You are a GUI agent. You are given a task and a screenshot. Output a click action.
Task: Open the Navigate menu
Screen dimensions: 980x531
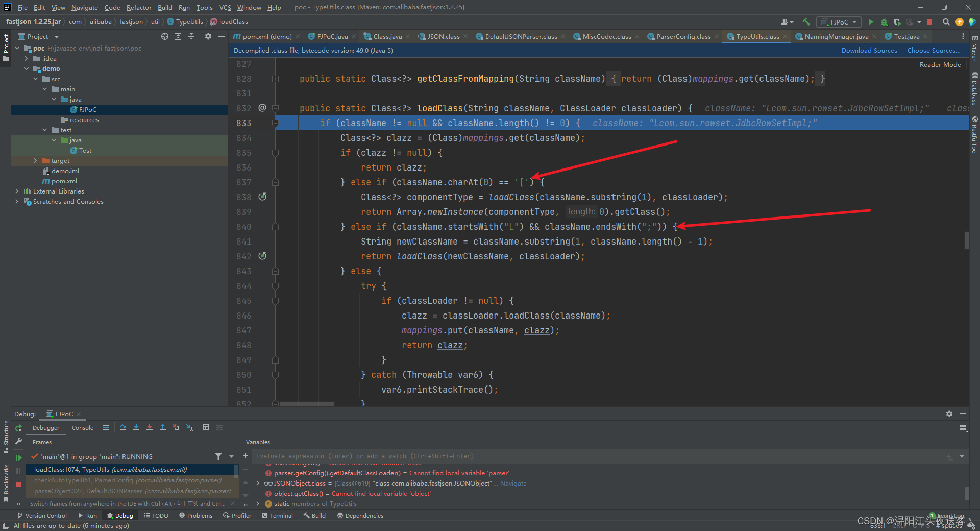(84, 7)
